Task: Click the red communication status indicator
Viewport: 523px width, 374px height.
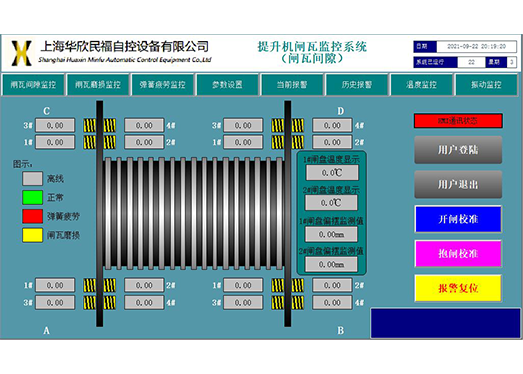Action: [458, 121]
